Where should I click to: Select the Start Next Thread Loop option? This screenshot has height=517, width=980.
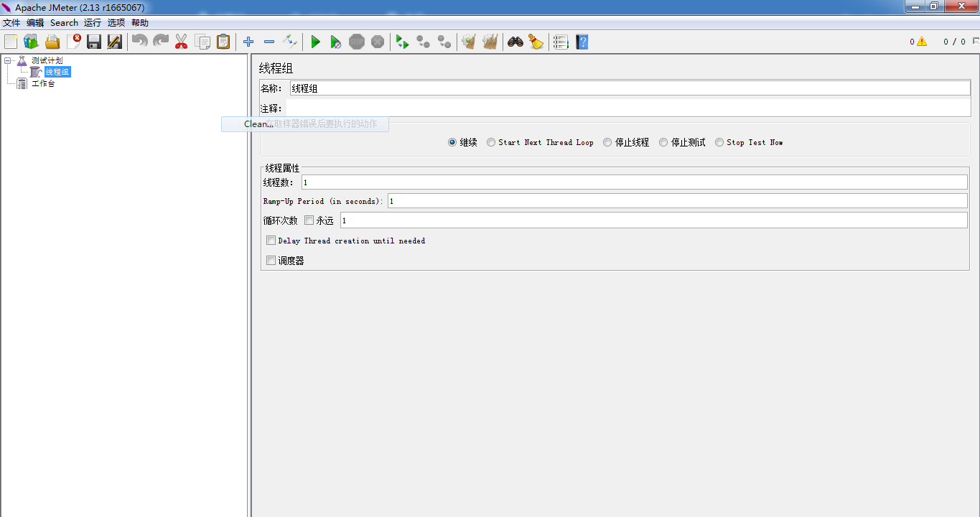tap(491, 142)
